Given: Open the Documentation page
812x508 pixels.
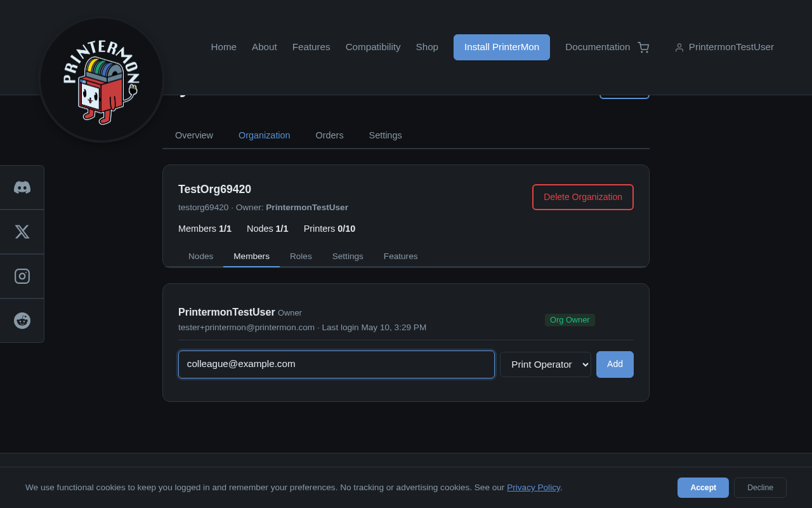Looking at the screenshot, I should (x=598, y=47).
